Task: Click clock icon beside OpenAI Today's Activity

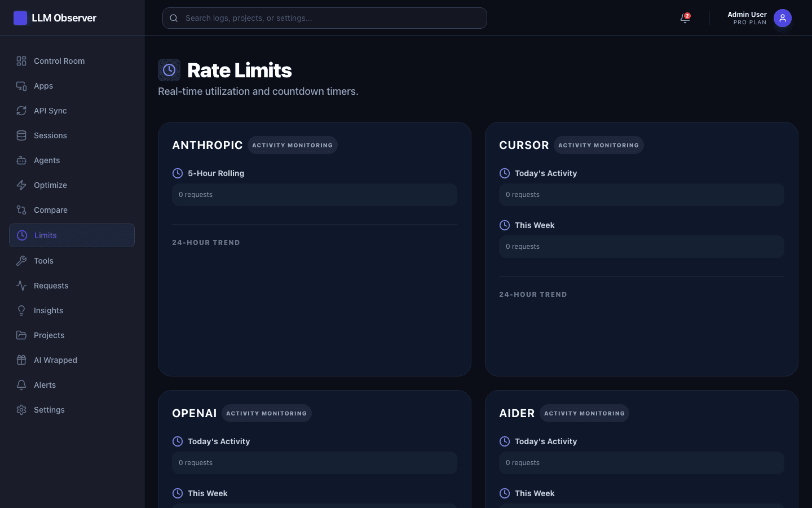Action: tap(178, 441)
